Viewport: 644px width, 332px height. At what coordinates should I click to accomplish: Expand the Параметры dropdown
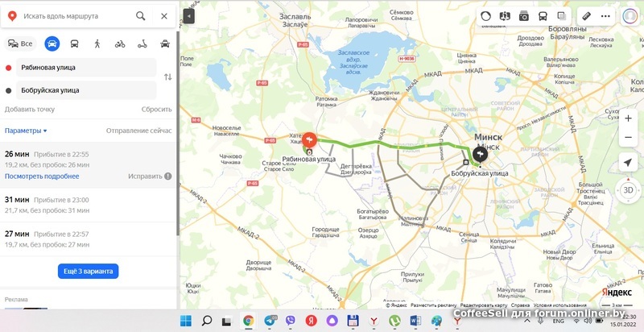[x=26, y=131]
